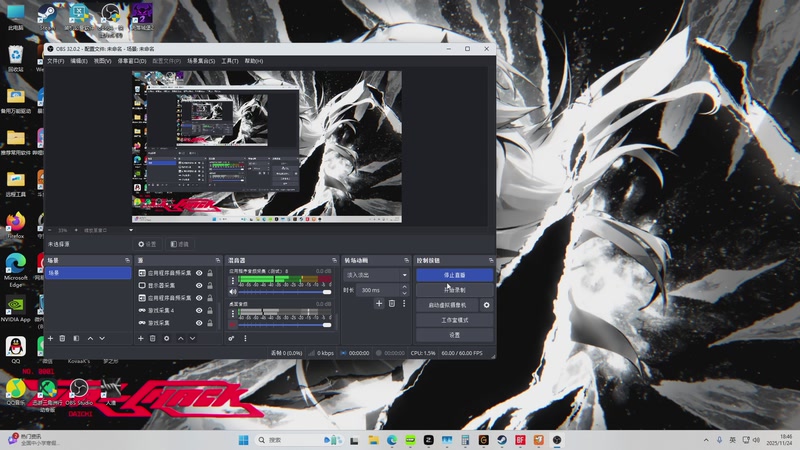Toggle lock of topmost 应用程序音频采集 source
This screenshot has height=450, width=800.
[x=210, y=273]
